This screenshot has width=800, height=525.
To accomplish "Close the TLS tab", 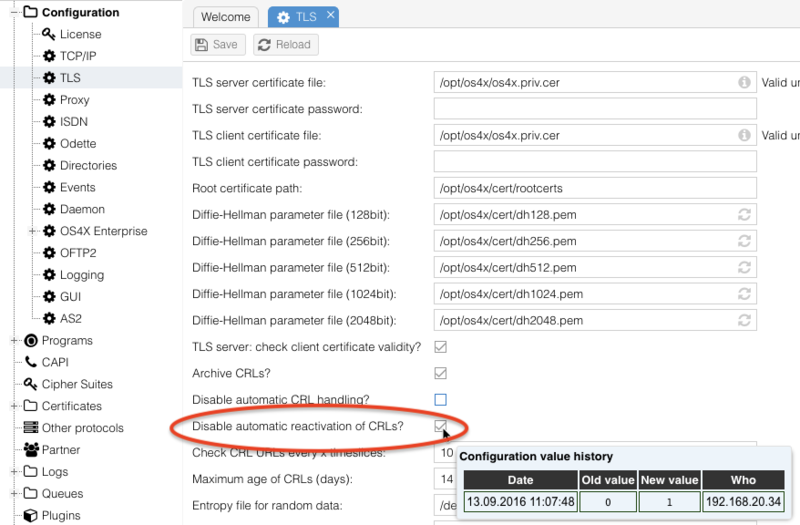I will (331, 16).
